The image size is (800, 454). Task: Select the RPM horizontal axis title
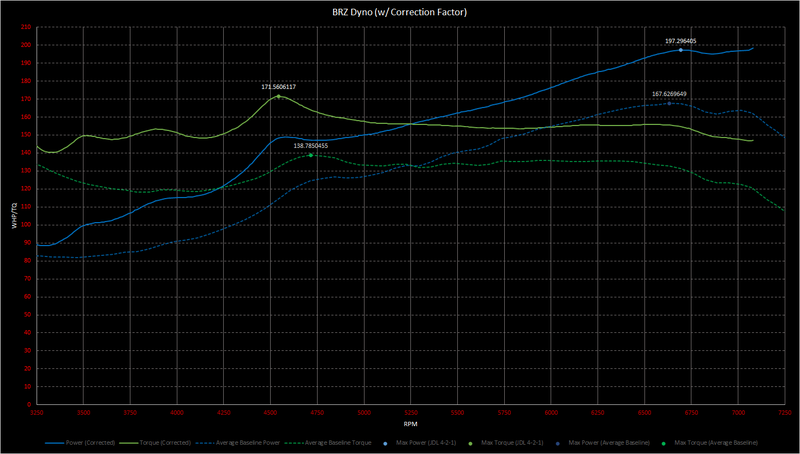pos(410,424)
